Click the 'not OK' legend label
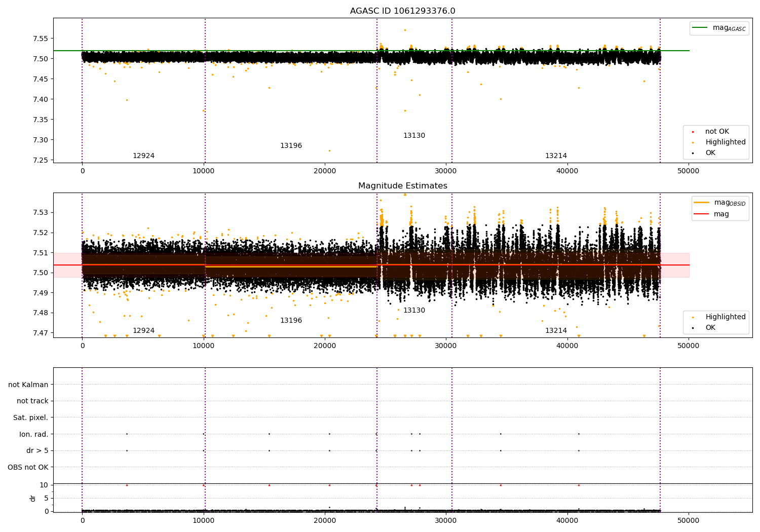 point(717,132)
